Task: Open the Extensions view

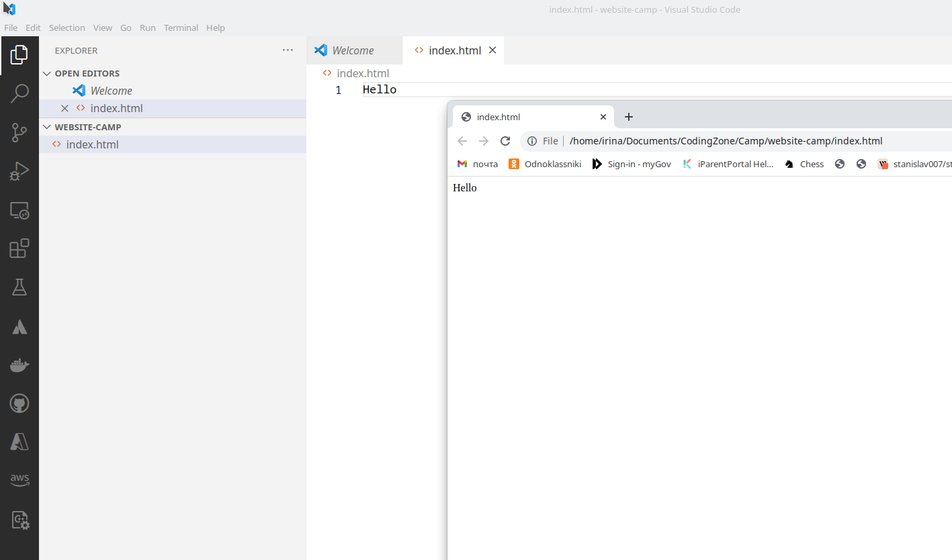Action: [x=19, y=248]
